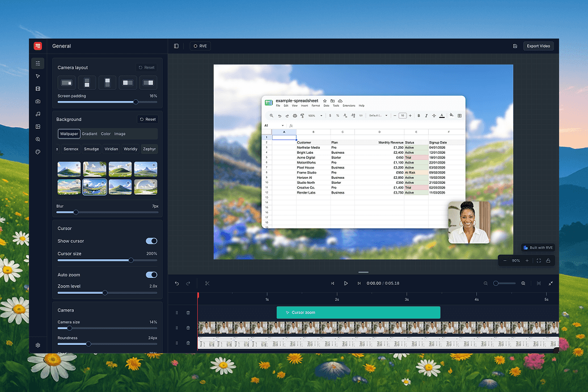Screen dimensions: 588x392
Task: Click the timeline zoom slider
Action: tap(505, 284)
